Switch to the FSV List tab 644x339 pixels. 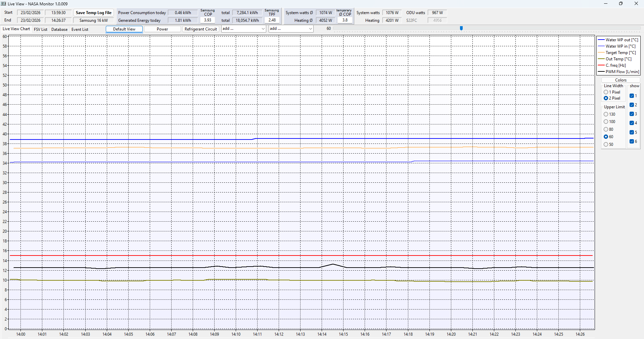coord(41,30)
